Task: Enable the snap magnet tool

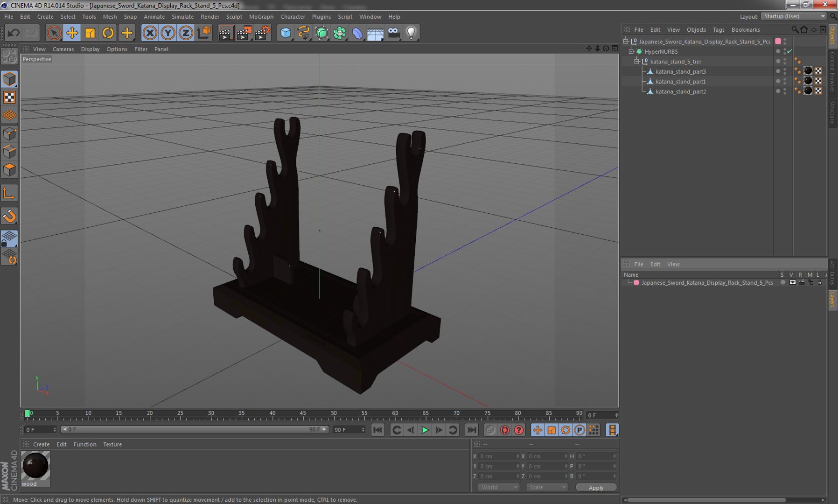Action: (x=9, y=216)
